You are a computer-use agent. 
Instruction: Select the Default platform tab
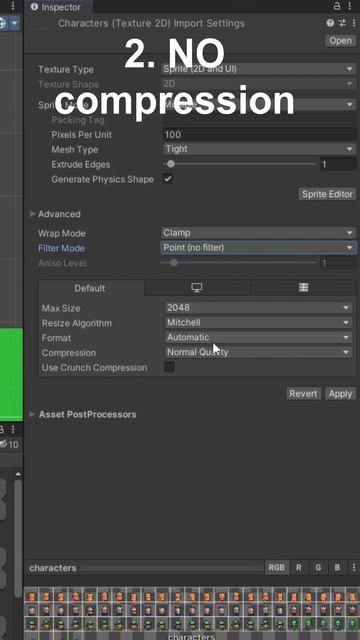tap(90, 288)
